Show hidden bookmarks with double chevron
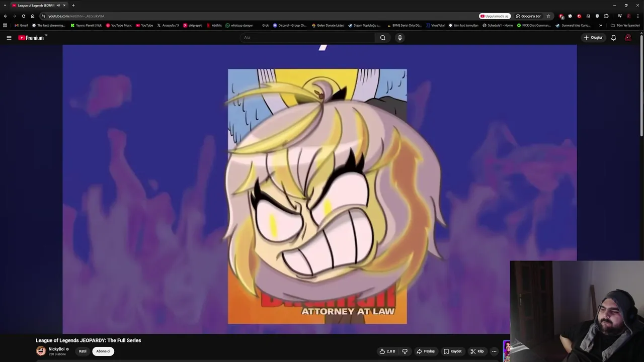Screen dimensions: 644x362 coord(600,25)
